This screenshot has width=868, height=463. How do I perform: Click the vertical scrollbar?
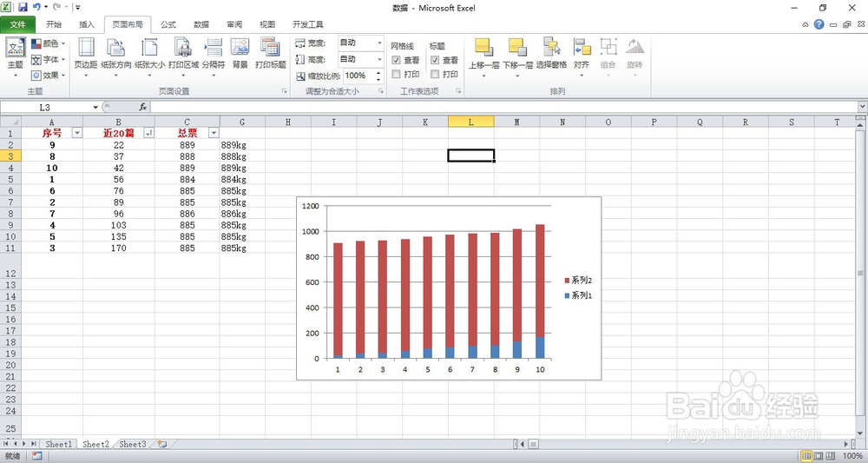pyautogui.click(x=860, y=273)
